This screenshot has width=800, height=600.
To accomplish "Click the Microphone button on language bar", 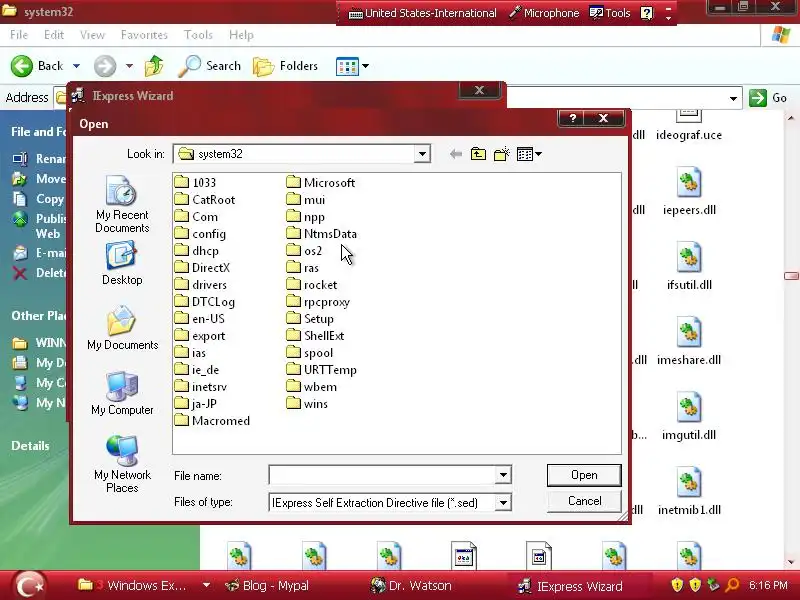I will tap(544, 13).
